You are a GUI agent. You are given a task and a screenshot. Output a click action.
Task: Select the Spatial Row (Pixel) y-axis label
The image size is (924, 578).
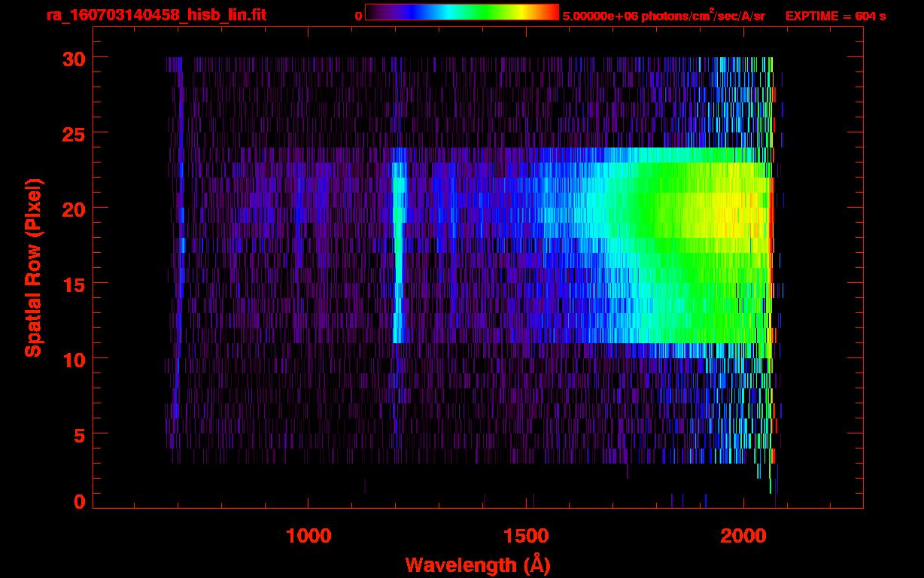33,268
